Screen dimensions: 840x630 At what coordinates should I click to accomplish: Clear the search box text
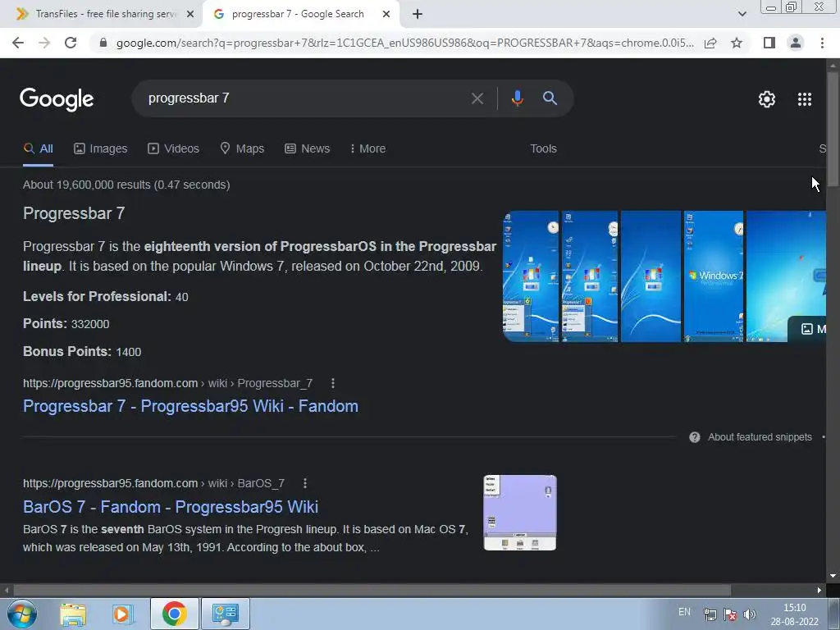tap(477, 98)
